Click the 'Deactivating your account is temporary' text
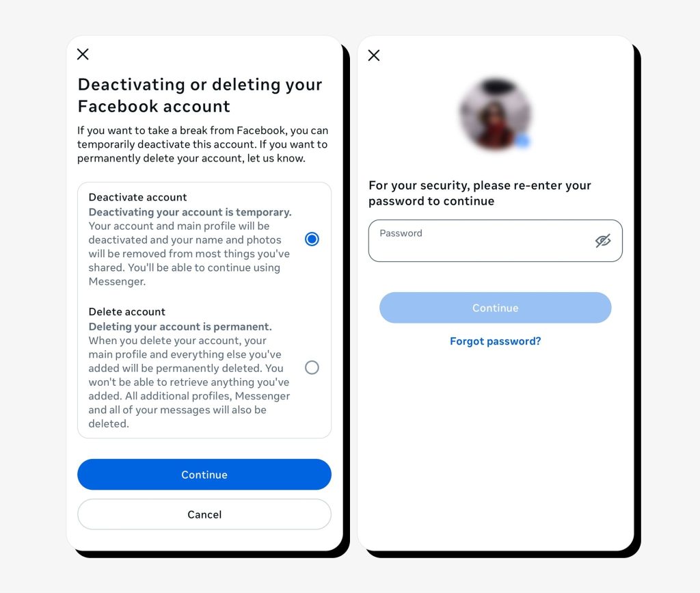This screenshot has width=700, height=593. click(190, 212)
